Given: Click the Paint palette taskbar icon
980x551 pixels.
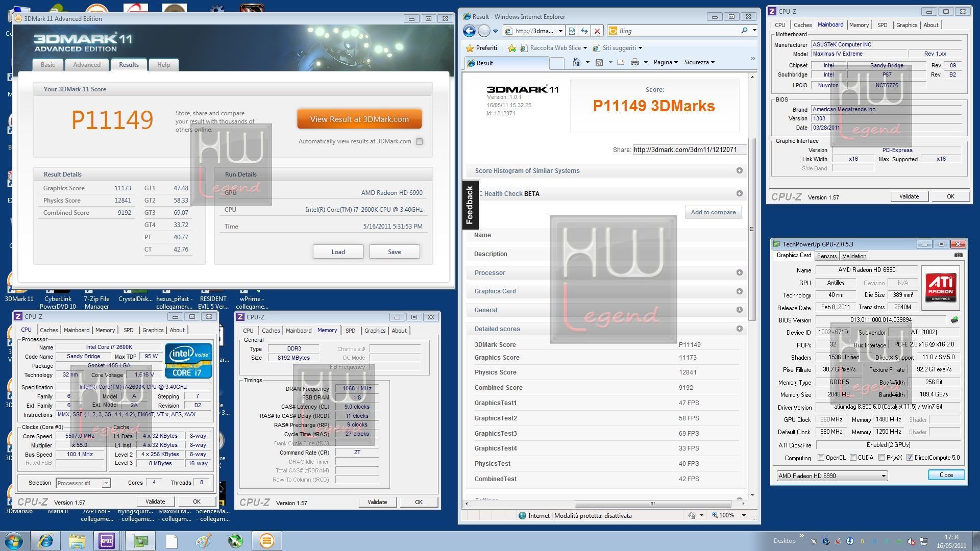Looking at the screenshot, I should (x=203, y=541).
